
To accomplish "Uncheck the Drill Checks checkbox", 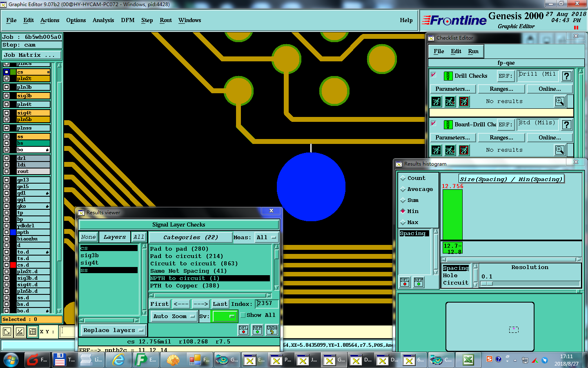I will (434, 75).
